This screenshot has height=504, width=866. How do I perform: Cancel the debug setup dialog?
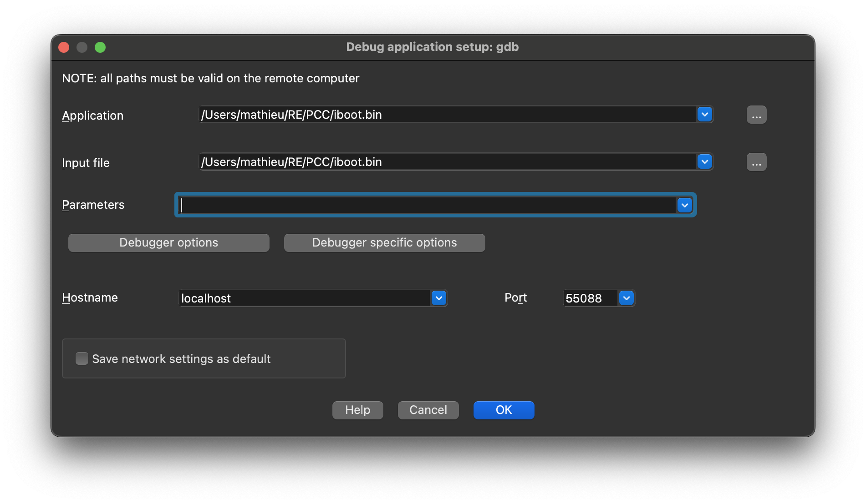[428, 410]
